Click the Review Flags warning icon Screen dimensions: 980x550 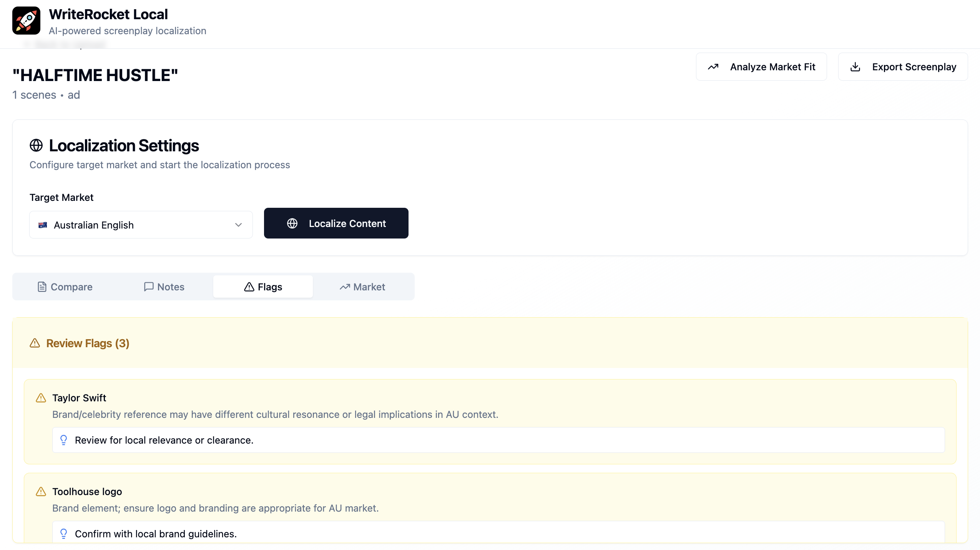pyautogui.click(x=35, y=343)
